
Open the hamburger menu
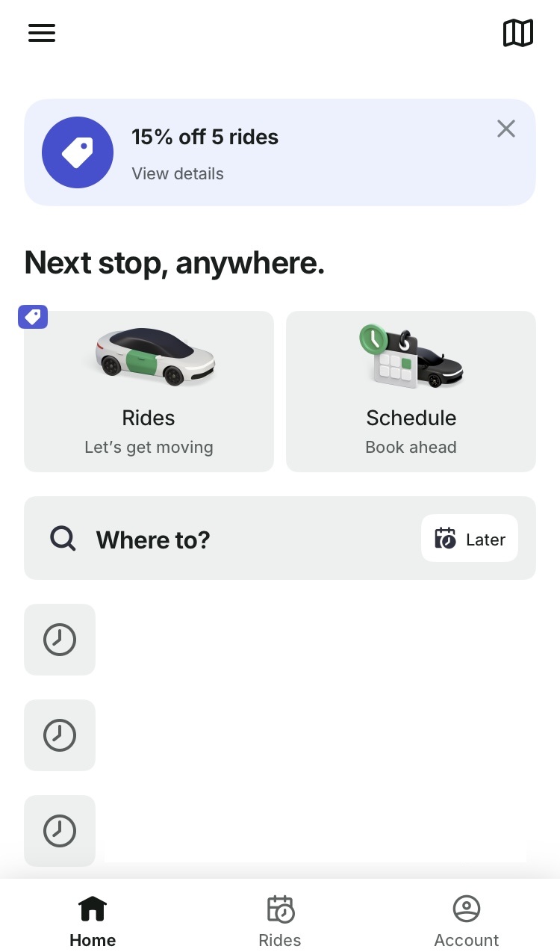[42, 33]
